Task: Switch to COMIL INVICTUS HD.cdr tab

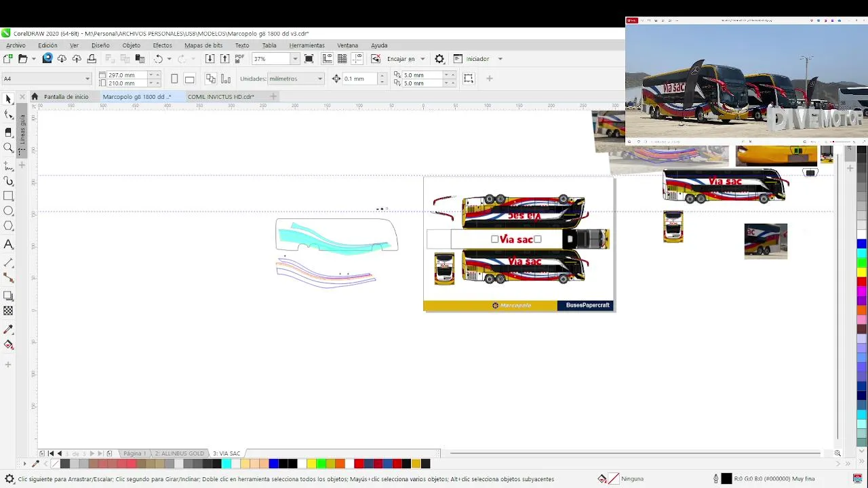Action: point(221,97)
